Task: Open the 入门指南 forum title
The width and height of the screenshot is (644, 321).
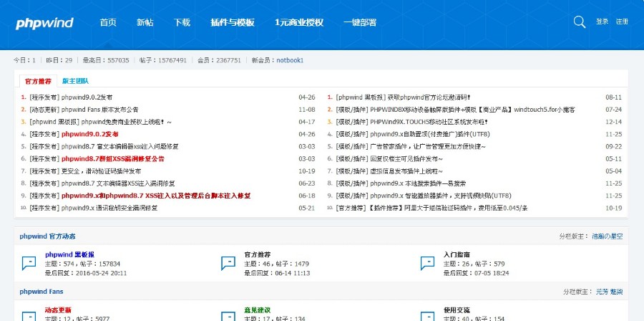Action: pos(457,254)
